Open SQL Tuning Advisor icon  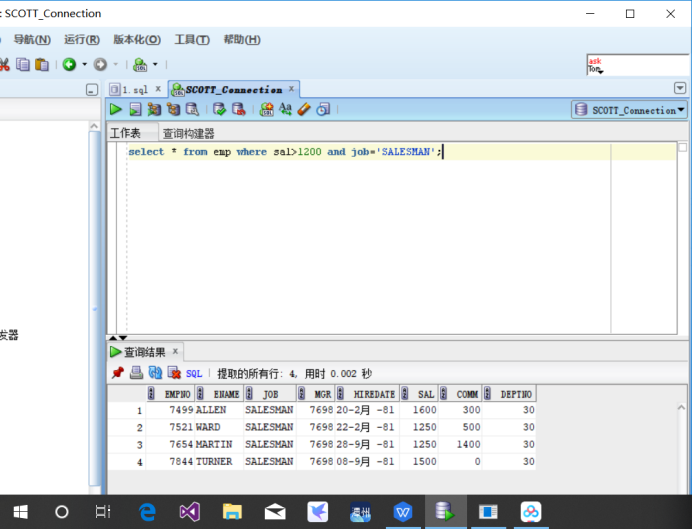[192, 109]
